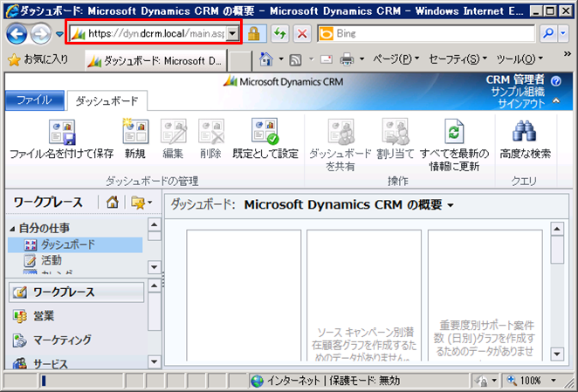
Task: Click the dashboard vertical scrollbar thumb
Action: [557, 250]
